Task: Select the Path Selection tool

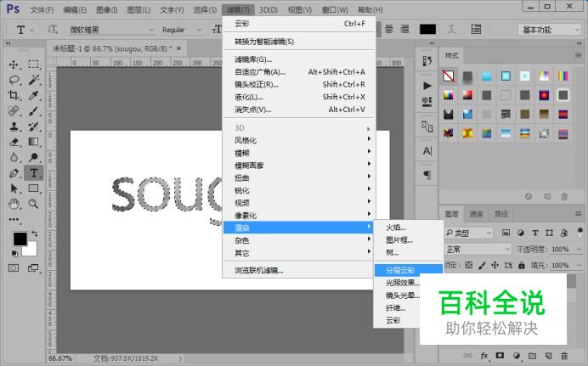Action: pos(14,189)
